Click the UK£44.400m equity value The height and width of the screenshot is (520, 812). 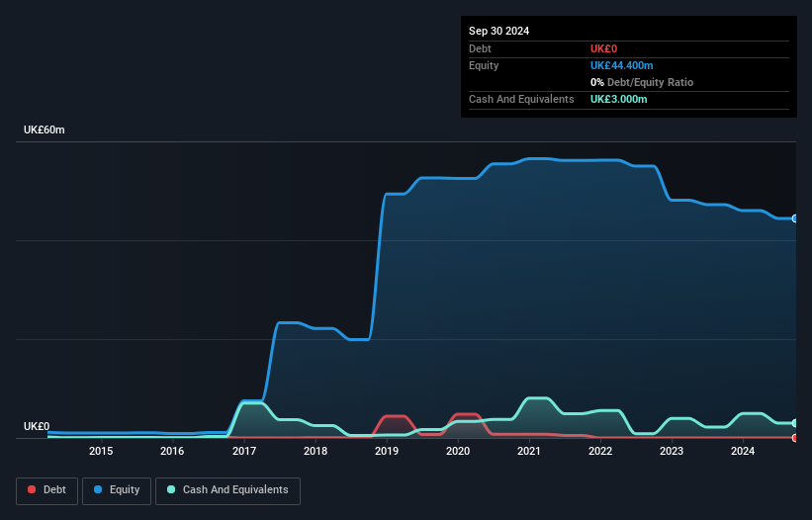tap(621, 65)
